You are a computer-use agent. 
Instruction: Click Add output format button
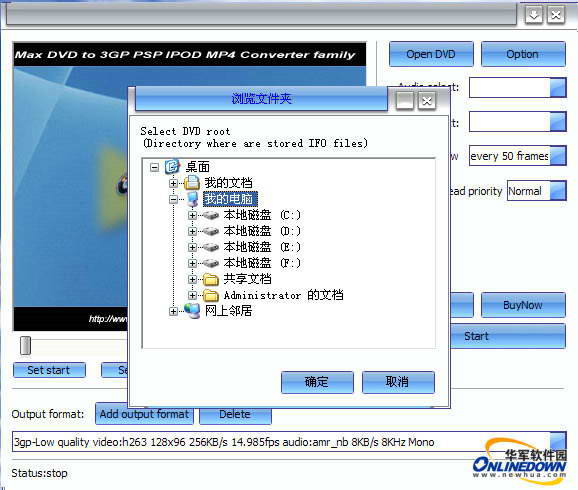coord(144,414)
